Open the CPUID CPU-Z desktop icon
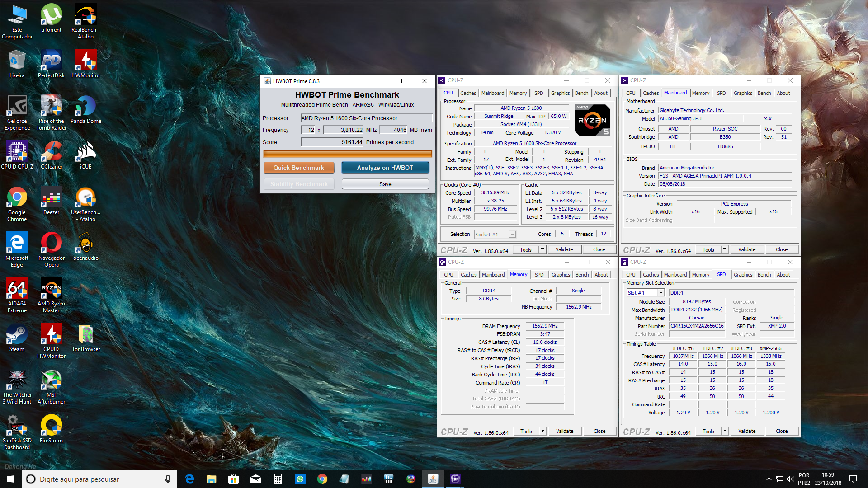This screenshot has width=868, height=488. point(17,155)
